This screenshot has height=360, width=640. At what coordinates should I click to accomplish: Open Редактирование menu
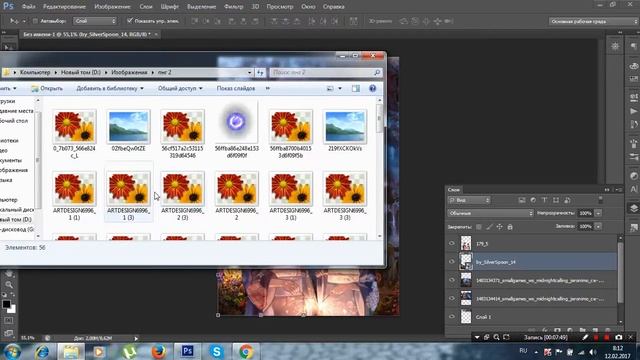click(x=64, y=7)
